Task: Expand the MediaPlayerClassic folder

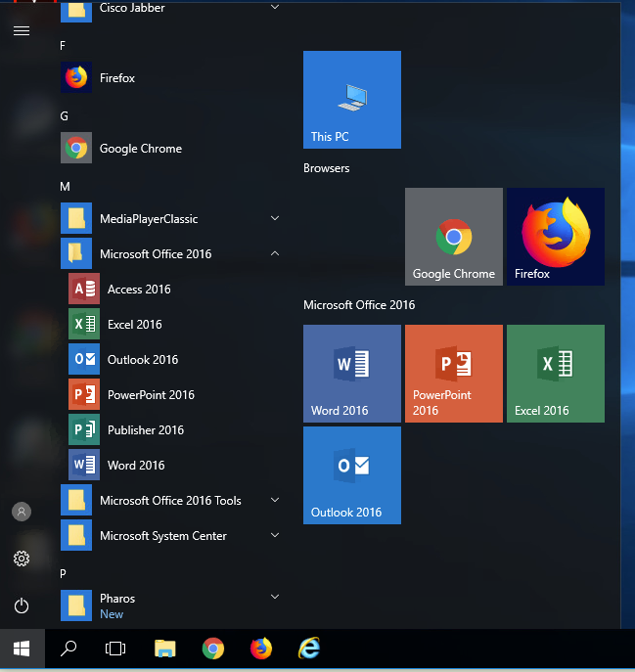Action: pos(170,218)
